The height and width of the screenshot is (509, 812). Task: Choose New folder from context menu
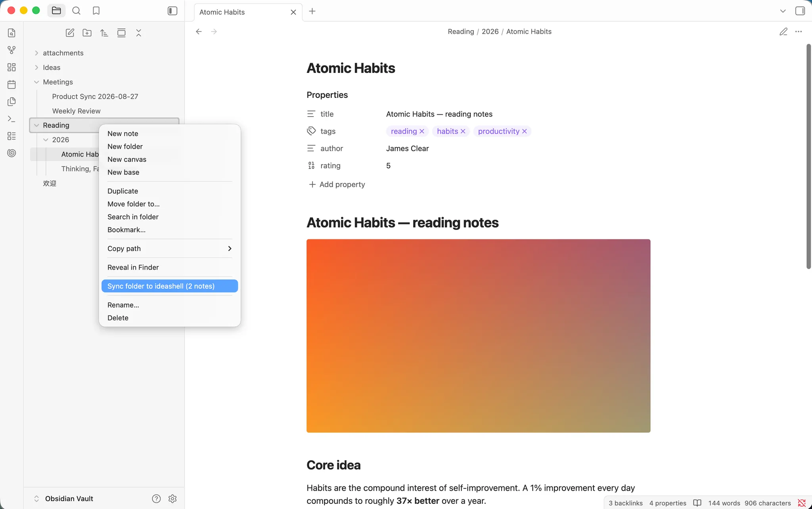170,147
